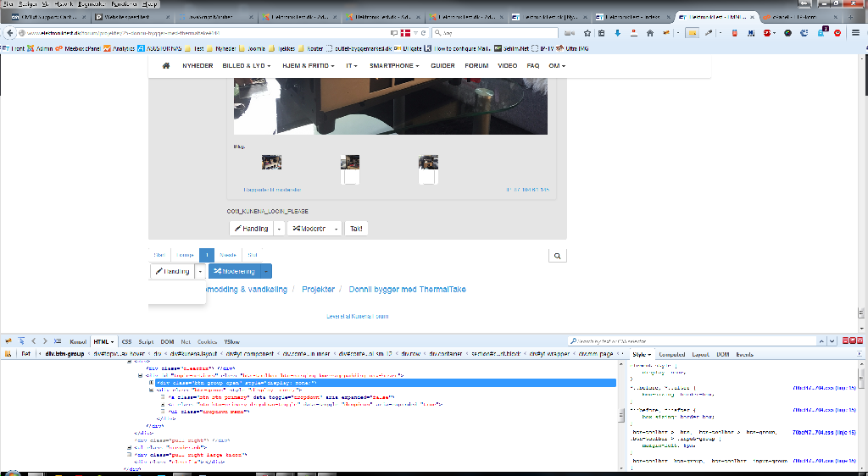The image size is (868, 476).
Task: Click the website home icon in navbar
Action: coord(165,65)
